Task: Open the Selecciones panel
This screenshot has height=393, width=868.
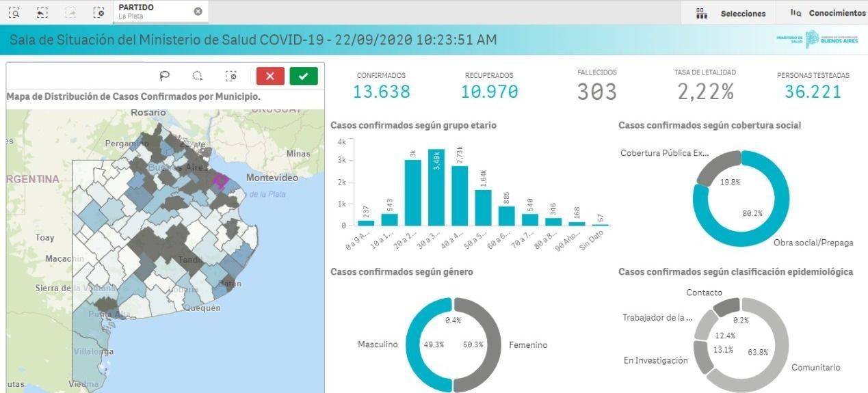Action: pyautogui.click(x=731, y=13)
